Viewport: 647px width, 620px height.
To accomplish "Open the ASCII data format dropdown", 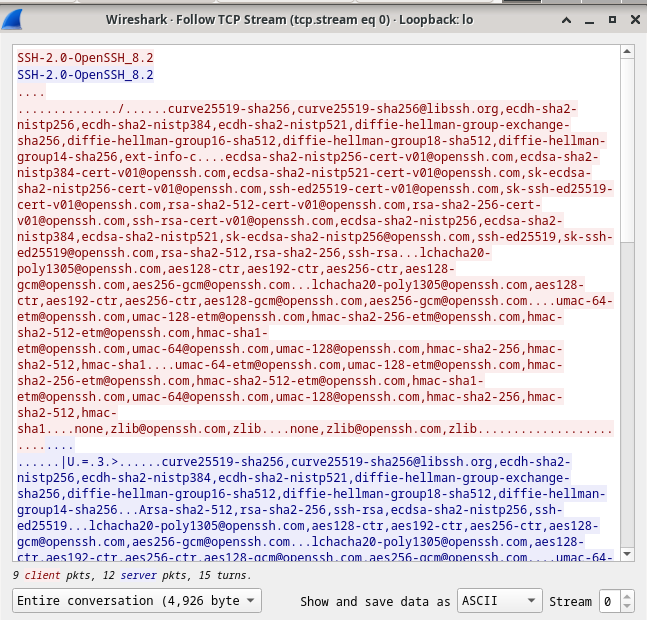I will coord(499,601).
